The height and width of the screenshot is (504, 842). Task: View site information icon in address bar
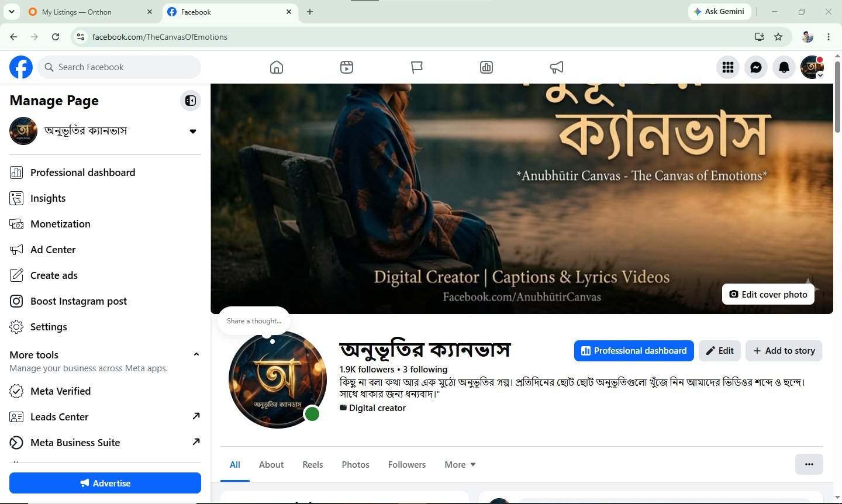(x=81, y=37)
